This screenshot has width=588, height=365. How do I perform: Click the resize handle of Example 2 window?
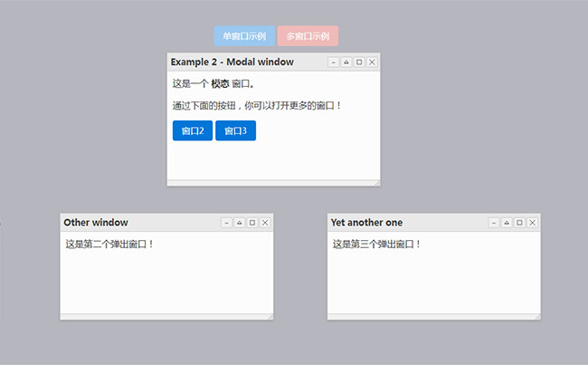coord(376,182)
